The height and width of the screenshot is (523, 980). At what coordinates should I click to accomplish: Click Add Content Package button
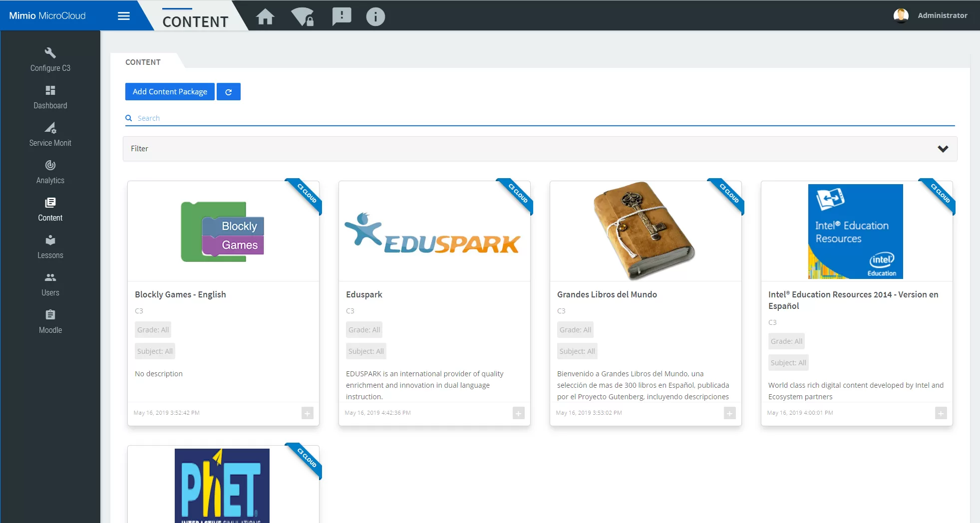(170, 92)
